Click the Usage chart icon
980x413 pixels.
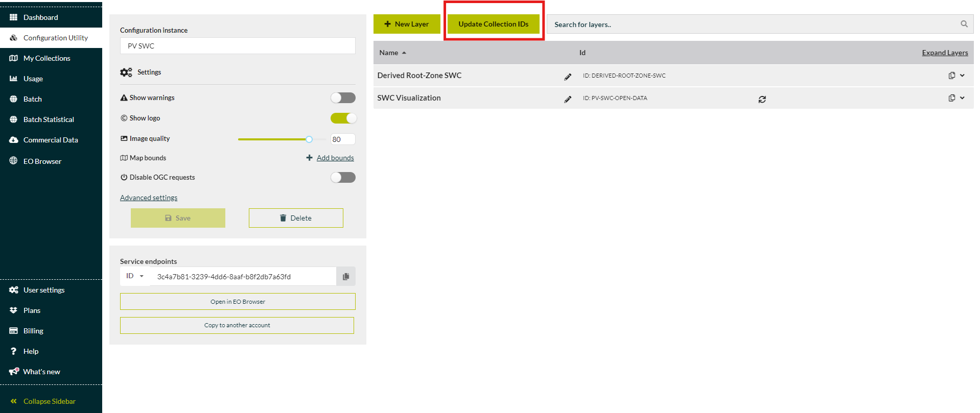14,79
